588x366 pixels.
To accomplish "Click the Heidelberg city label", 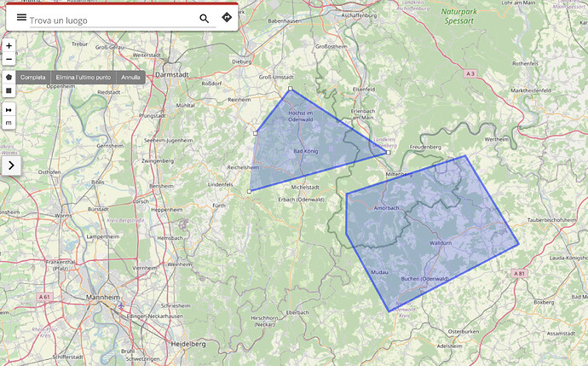I will [188, 344].
